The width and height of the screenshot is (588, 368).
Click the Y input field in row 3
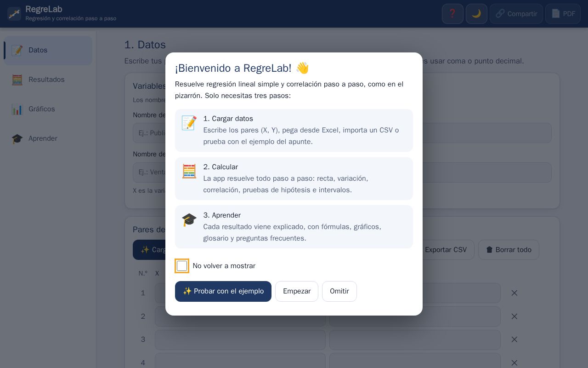point(415,339)
